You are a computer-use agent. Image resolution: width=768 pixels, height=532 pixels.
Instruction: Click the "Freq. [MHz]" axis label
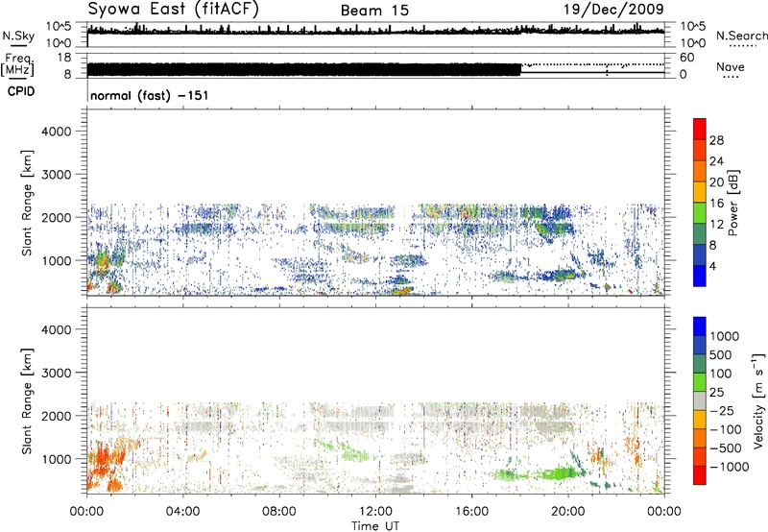(18, 64)
